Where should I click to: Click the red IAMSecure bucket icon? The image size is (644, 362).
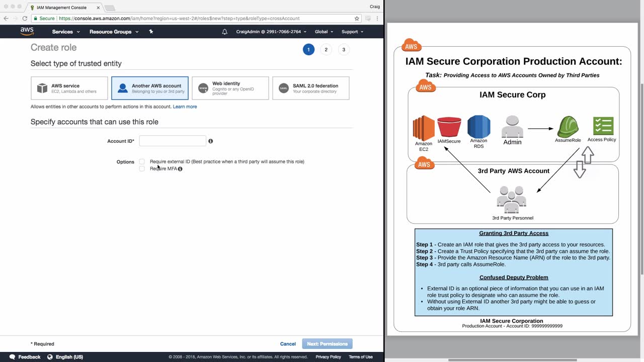[x=449, y=127]
